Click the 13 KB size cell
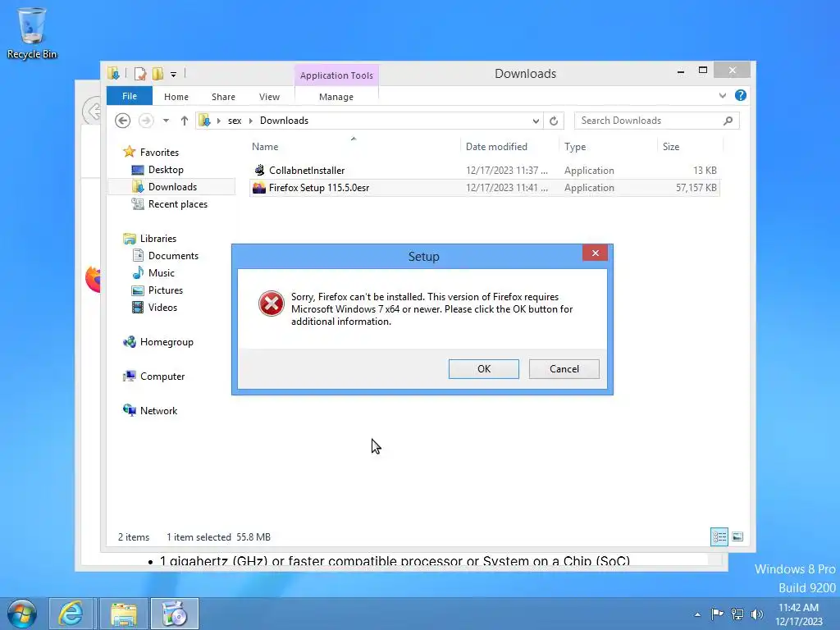Viewport: 840px width, 630px height. [705, 171]
